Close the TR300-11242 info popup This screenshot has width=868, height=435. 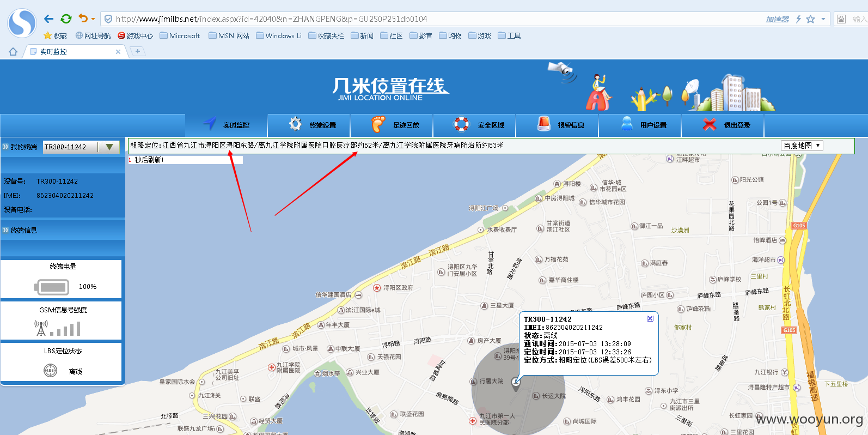pos(650,318)
